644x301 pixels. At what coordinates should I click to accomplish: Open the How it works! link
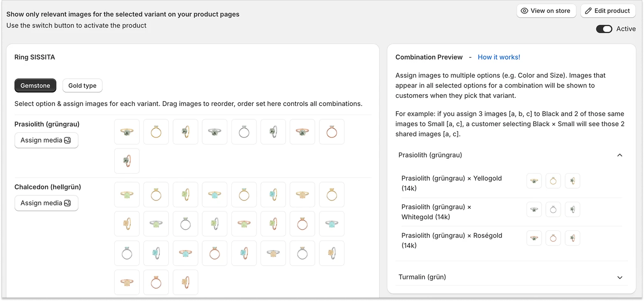[x=499, y=57]
